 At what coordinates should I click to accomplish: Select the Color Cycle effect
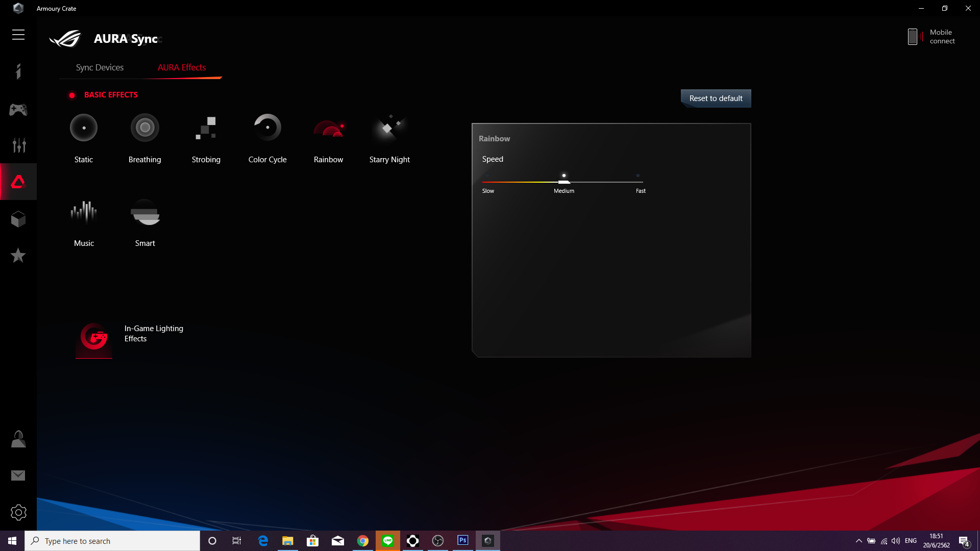pyautogui.click(x=267, y=128)
